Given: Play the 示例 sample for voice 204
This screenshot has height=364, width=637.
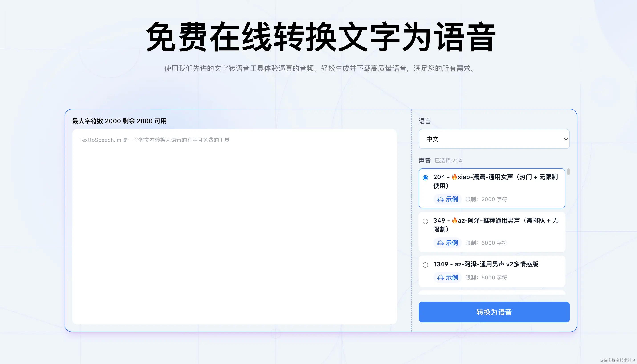Looking at the screenshot, I should [447, 199].
